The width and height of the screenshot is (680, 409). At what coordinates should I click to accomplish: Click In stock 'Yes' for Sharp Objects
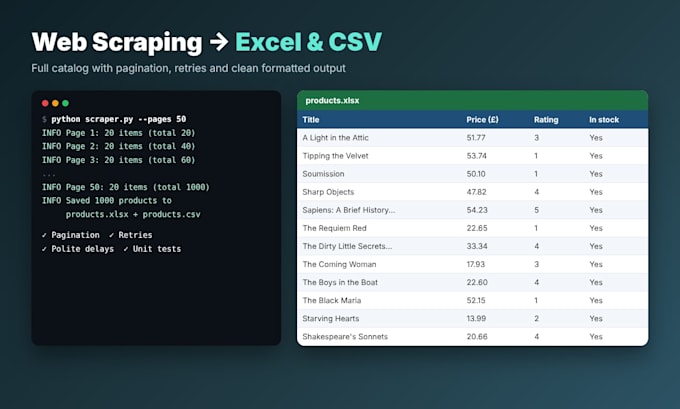596,192
